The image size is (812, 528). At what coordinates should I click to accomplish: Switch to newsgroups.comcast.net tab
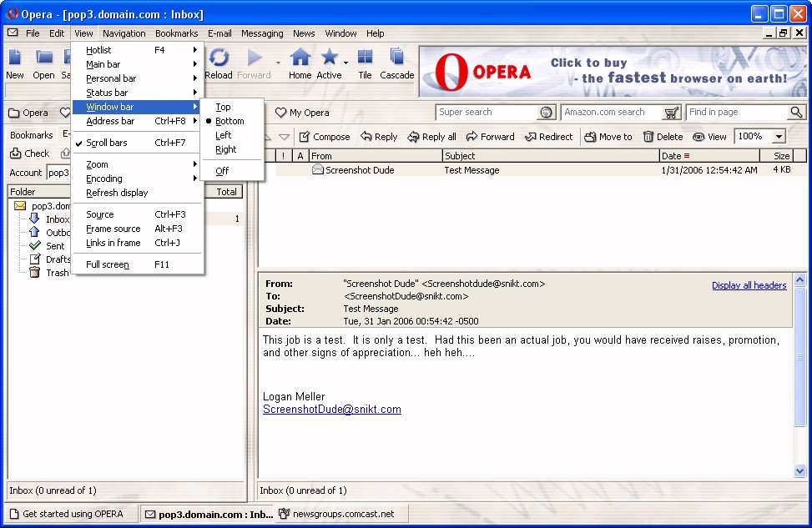(x=342, y=514)
